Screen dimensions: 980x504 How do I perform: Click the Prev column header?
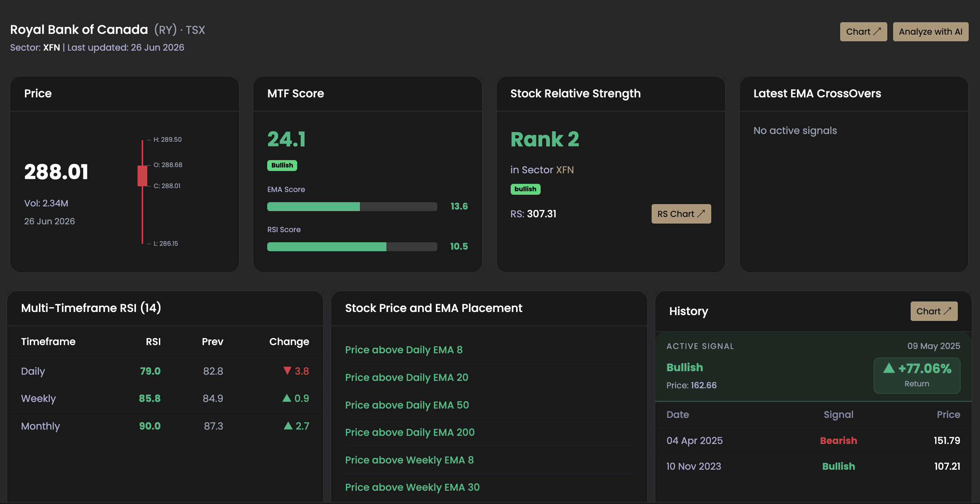[212, 342]
